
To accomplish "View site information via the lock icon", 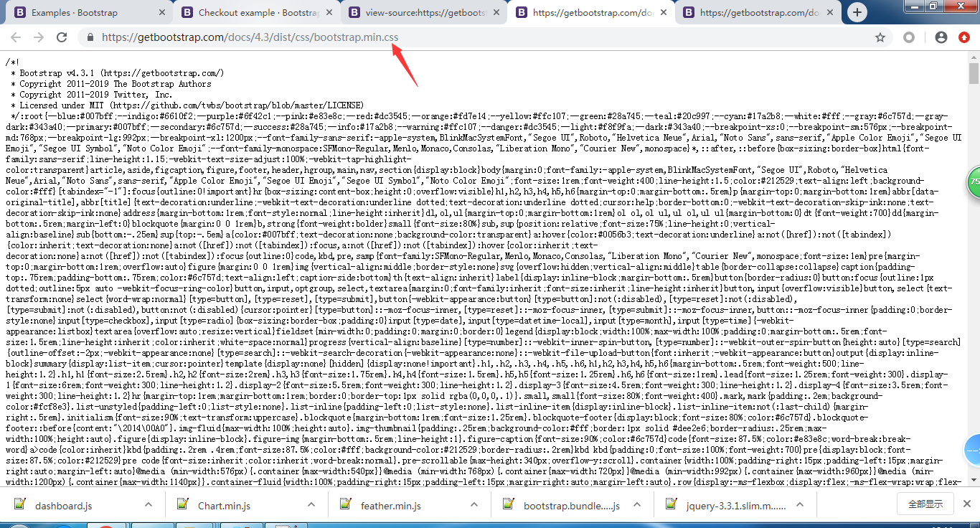I will click(90, 37).
